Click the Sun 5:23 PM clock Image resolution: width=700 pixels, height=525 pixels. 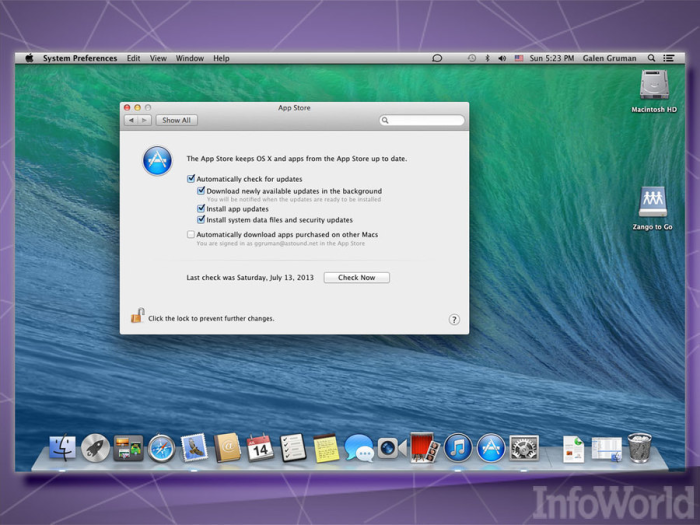coord(552,58)
